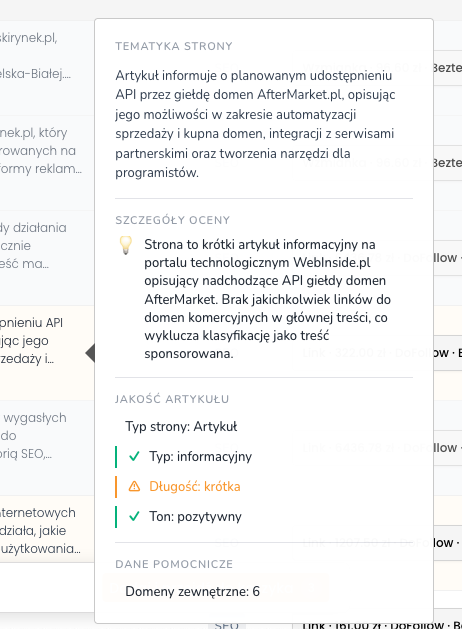Click the DANE POMOCNICZE heading
Screen dimensions: 462x629
tap(174, 564)
